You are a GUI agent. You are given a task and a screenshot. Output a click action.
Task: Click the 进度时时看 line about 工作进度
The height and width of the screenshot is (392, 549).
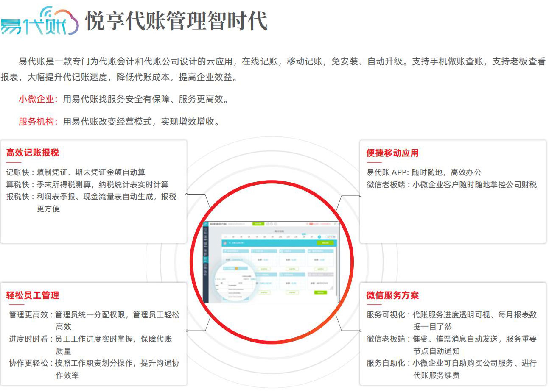pyautogui.click(x=91, y=345)
